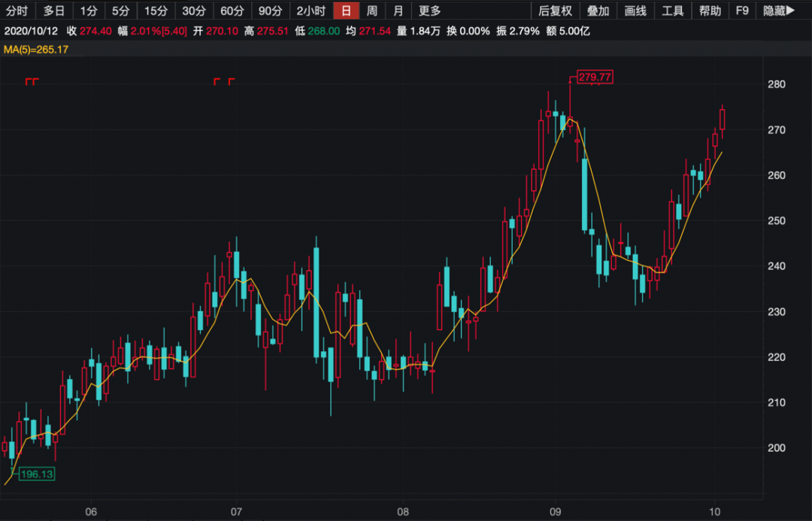
Task: Click the 08 month label on time axis
Action: (403, 512)
